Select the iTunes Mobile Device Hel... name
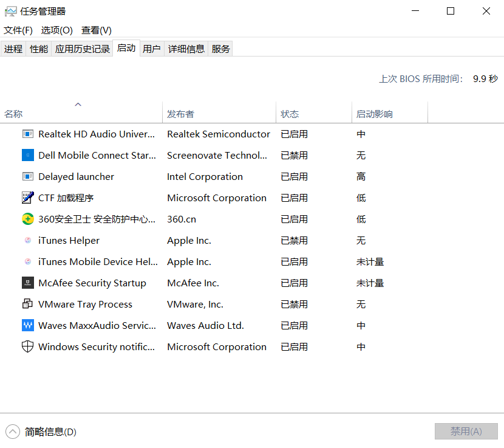The height and width of the screenshot is (448, 504). [98, 261]
